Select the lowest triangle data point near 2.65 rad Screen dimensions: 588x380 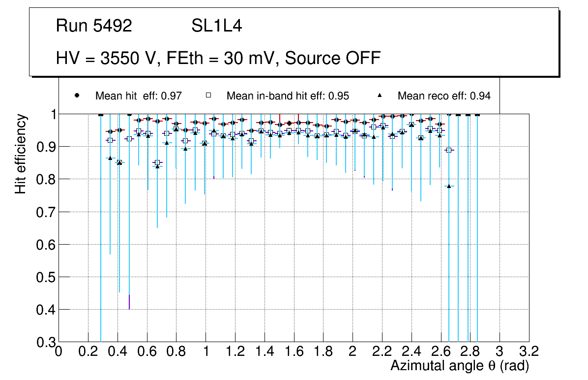pyautogui.click(x=449, y=186)
